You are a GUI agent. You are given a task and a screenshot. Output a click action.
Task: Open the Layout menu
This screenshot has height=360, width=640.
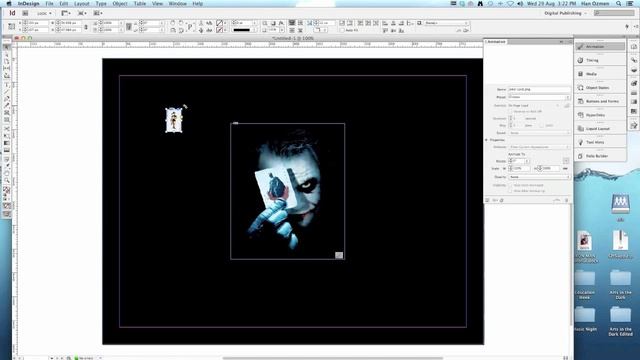click(82, 4)
